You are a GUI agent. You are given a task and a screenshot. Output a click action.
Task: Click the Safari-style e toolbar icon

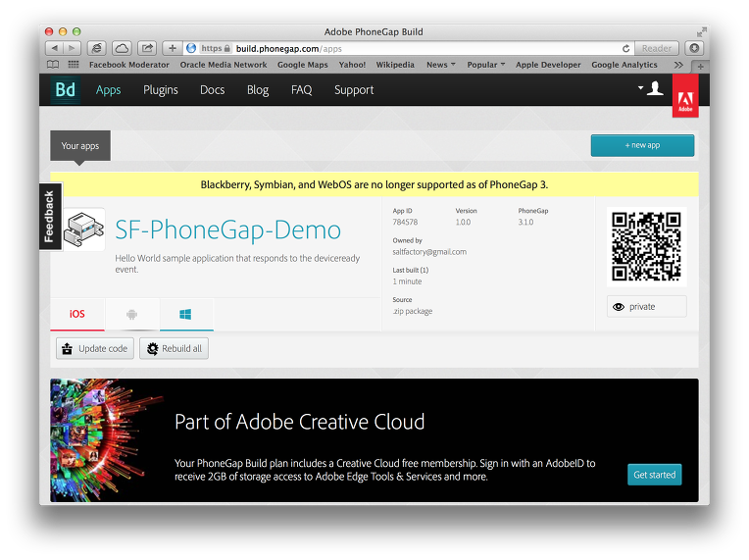coord(97,48)
